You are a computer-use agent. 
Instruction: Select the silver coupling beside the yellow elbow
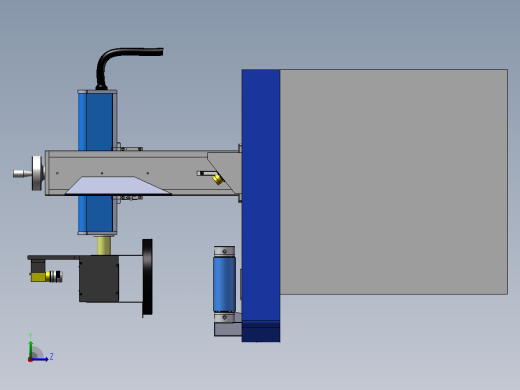pyautogui.click(x=56, y=276)
